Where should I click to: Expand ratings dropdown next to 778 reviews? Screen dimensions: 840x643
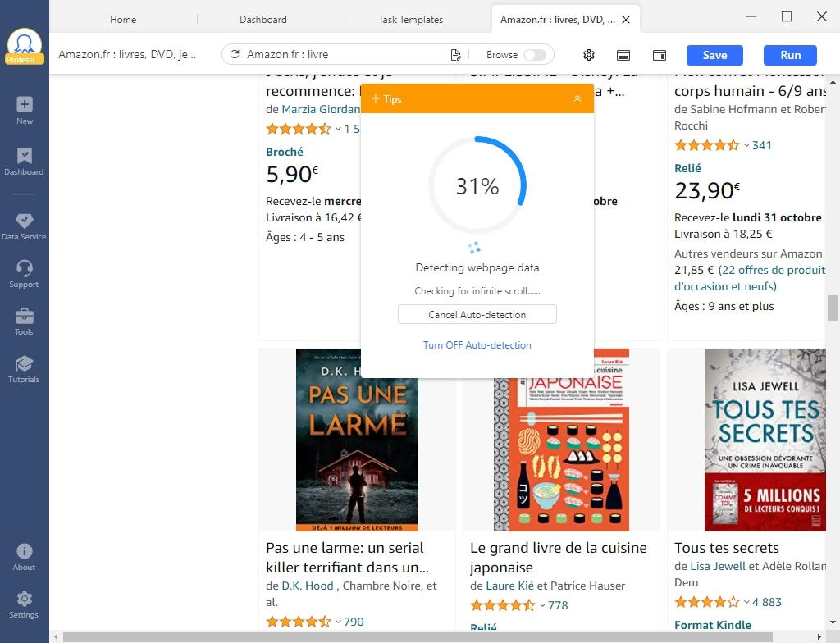click(x=542, y=605)
